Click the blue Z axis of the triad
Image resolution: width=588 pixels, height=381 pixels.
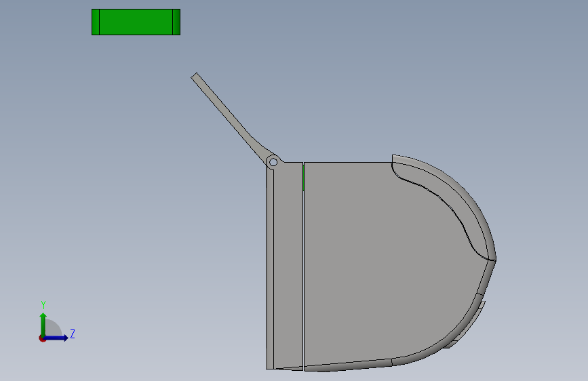[x=56, y=338]
